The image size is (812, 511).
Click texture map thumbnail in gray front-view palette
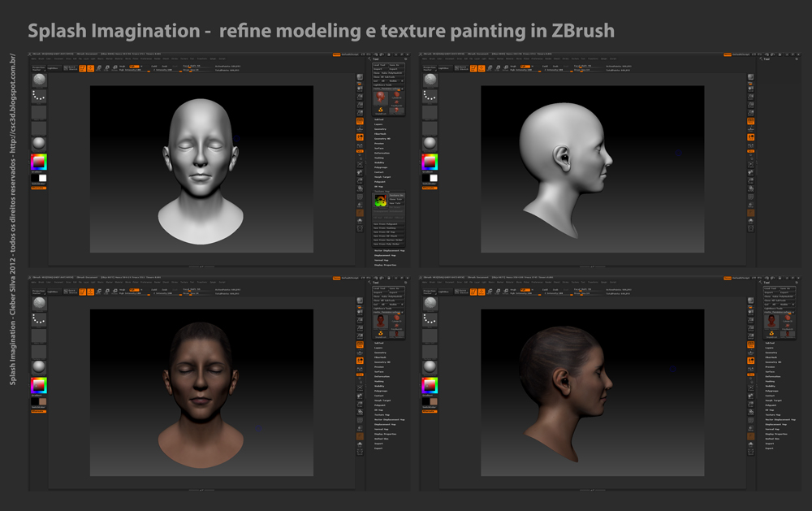[381, 201]
